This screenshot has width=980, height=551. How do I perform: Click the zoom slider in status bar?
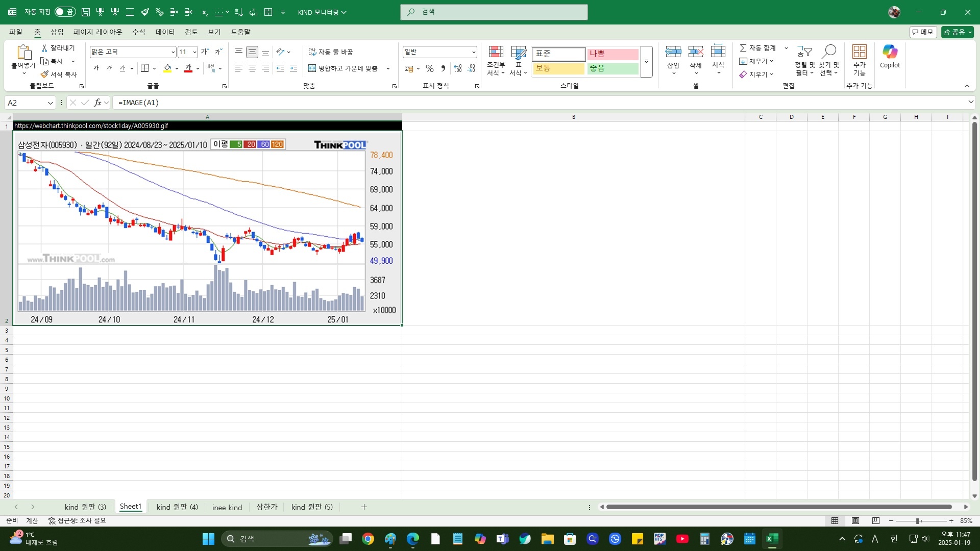click(921, 521)
